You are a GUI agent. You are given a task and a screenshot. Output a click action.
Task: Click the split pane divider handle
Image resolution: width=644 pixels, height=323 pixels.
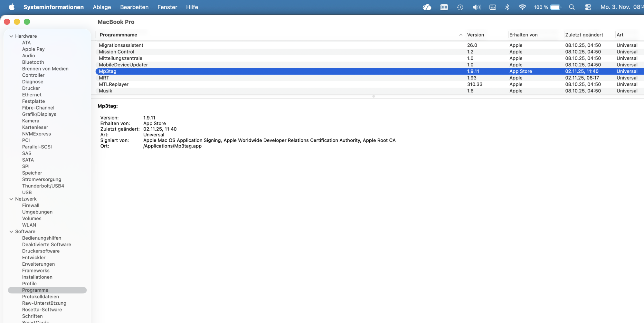pyautogui.click(x=374, y=96)
